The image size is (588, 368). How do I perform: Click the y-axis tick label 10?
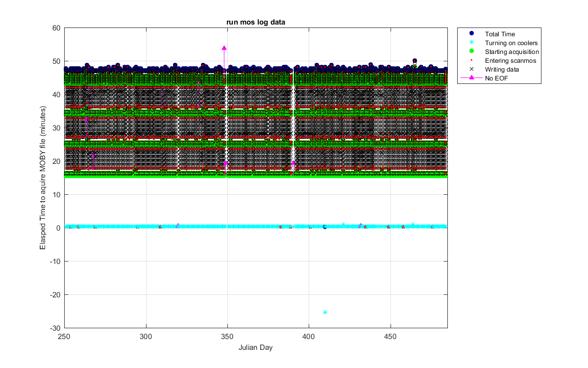[x=56, y=195]
